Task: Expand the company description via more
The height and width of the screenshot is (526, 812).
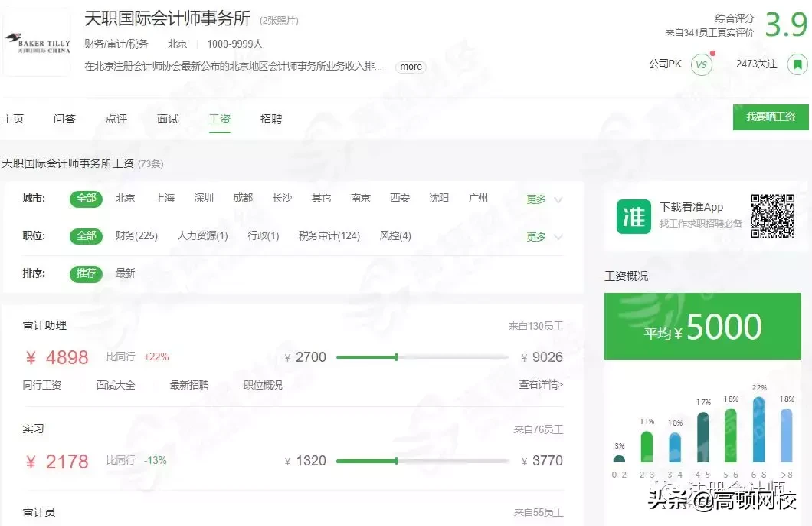Action: (411, 67)
